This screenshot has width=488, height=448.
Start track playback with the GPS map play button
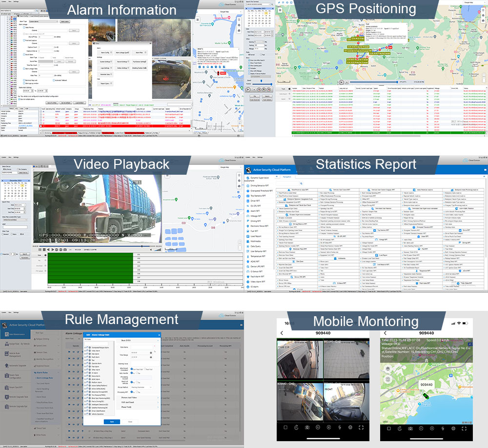342,82
